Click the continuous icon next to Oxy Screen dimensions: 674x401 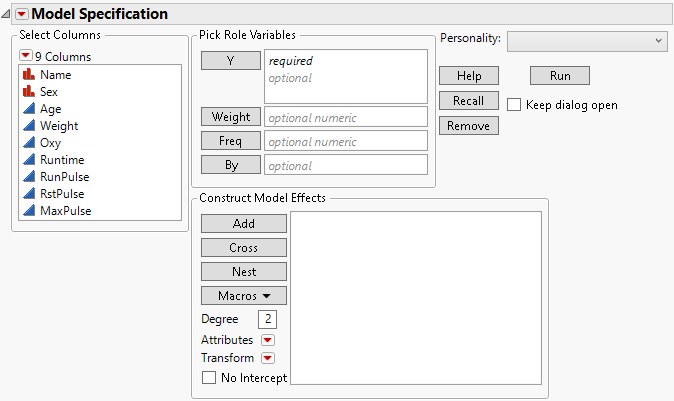29,143
